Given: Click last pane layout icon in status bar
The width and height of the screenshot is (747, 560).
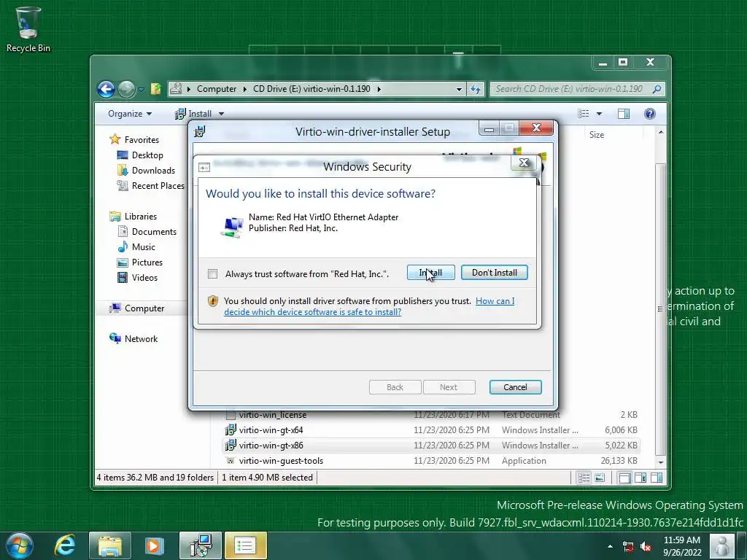Looking at the screenshot, I should tap(657, 478).
